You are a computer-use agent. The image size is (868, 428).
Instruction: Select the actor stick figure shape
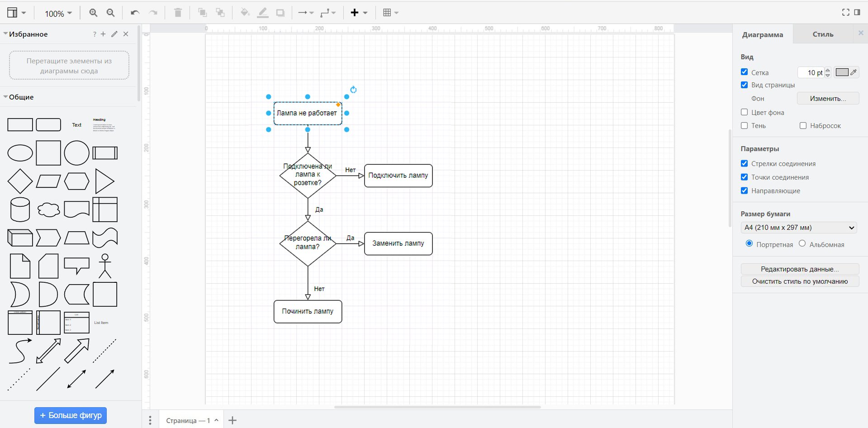click(x=105, y=266)
